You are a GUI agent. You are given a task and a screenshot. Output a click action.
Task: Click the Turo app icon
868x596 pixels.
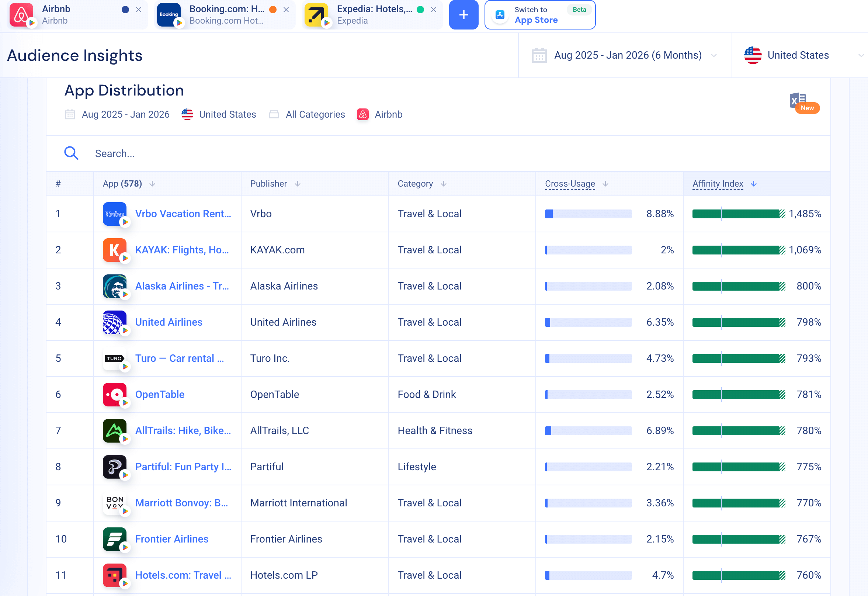tap(114, 358)
